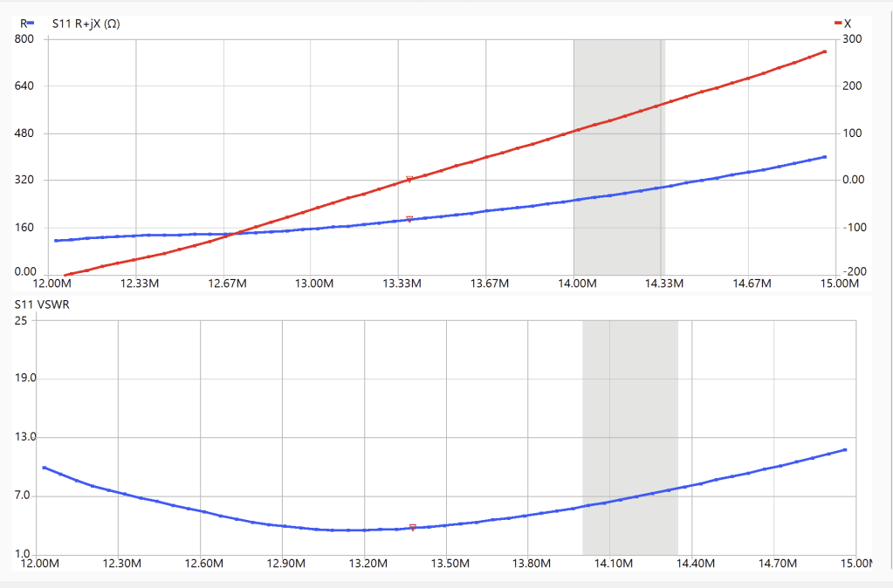This screenshot has width=893, height=588.
Task: Click the 14.00M label on upper frequency axis
Action: [577, 284]
